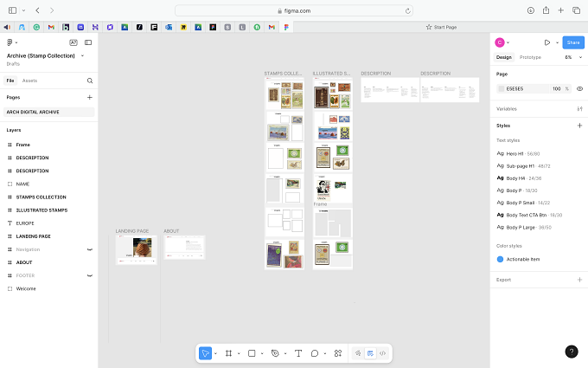This screenshot has height=368, width=588.
Task: Select the Rectangle shape tool
Action: 252,353
